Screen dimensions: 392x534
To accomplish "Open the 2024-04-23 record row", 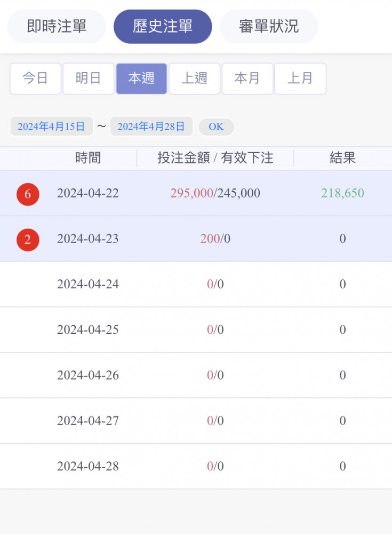I will 196,239.
